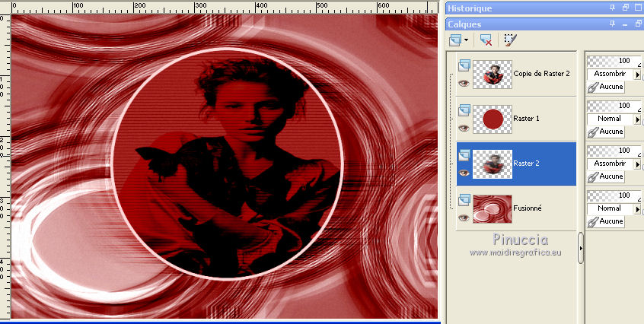Viewport: 644px width, 324px height.
Task: Click the opacity slider of Raster 1
Action: click(x=614, y=106)
